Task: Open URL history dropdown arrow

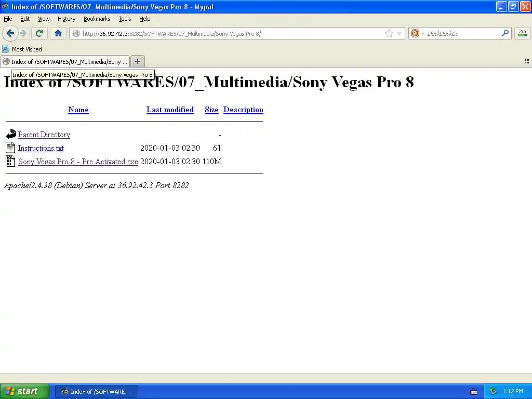Action: [400, 33]
